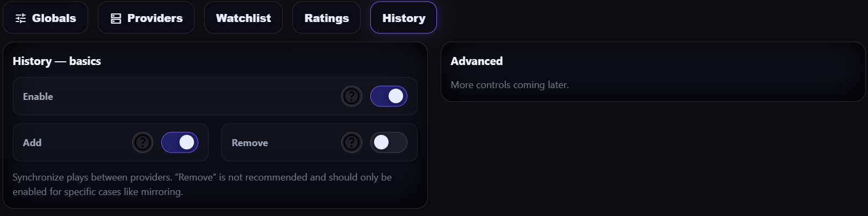The image size is (868, 216).
Task: Click the sliders icon on Globals tab
Action: [20, 18]
